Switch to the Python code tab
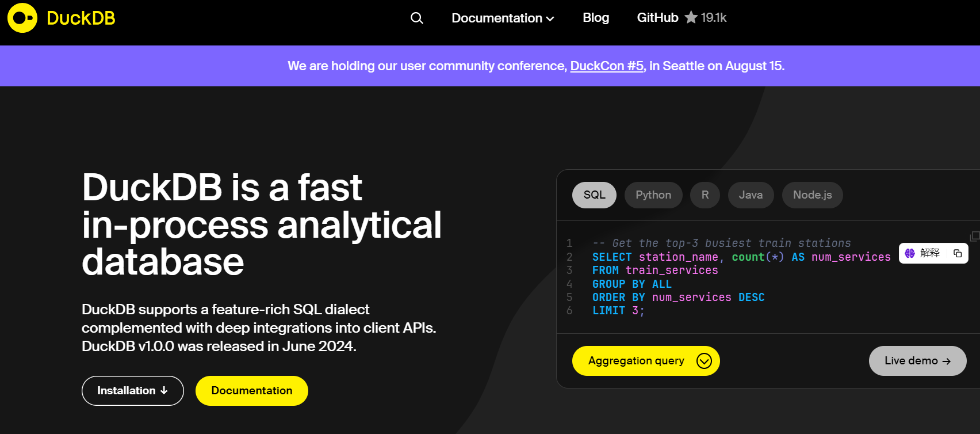Image resolution: width=980 pixels, height=434 pixels. (653, 195)
